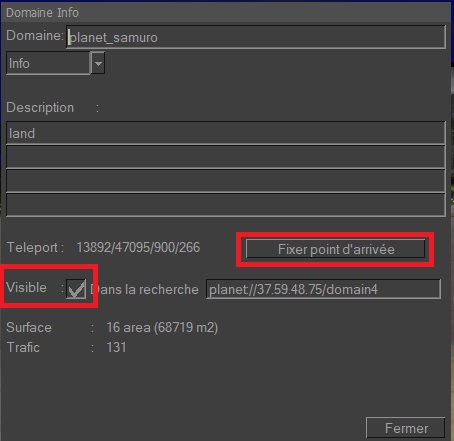This screenshot has height=441, width=454.
Task: Click the Dans la recherche label
Action: [x=144, y=289]
